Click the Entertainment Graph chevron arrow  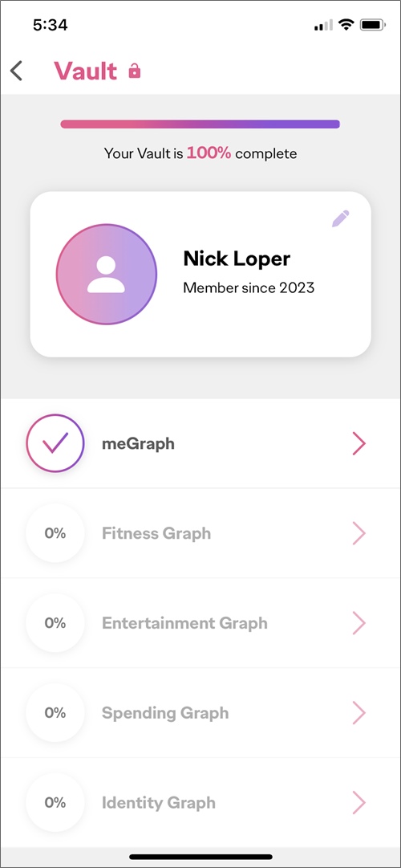coord(359,623)
